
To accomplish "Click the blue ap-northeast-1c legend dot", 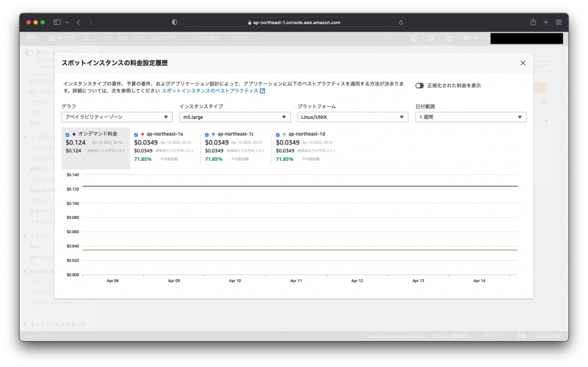I will pos(214,134).
